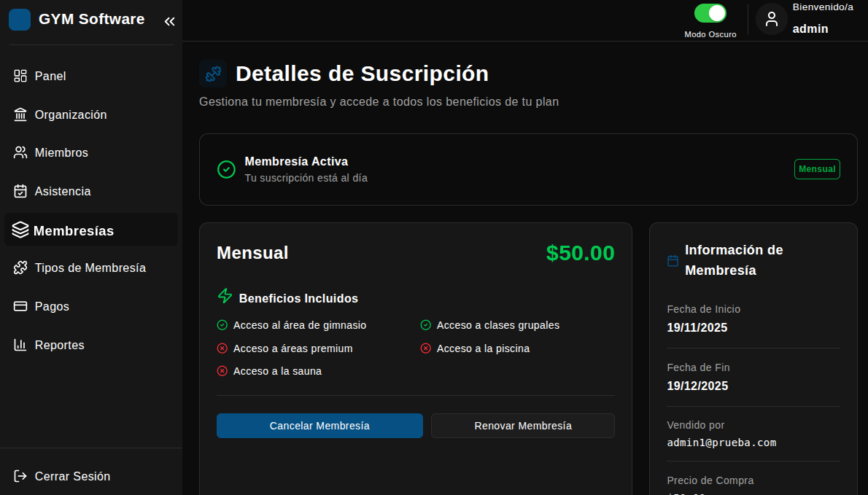Image resolution: width=868 pixels, height=495 pixels.
Task: Open the admin avatar icon top right
Action: click(771, 18)
